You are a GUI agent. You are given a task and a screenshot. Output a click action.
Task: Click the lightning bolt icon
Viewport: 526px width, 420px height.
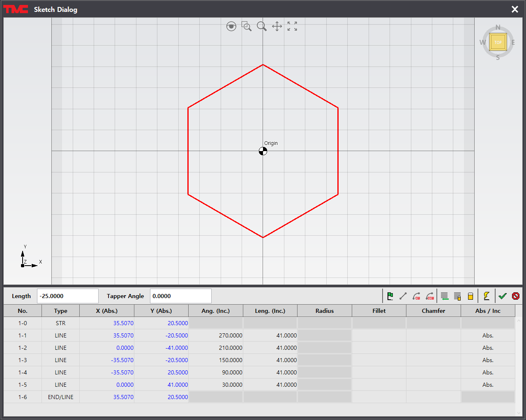click(x=487, y=296)
